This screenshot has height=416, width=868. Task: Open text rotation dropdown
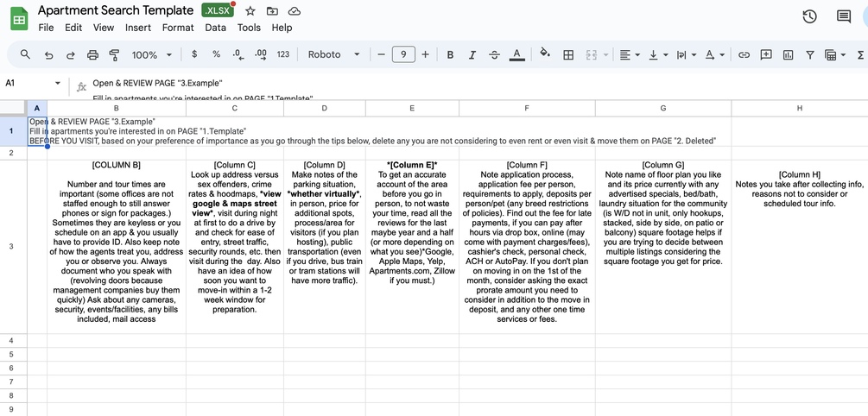[714, 54]
